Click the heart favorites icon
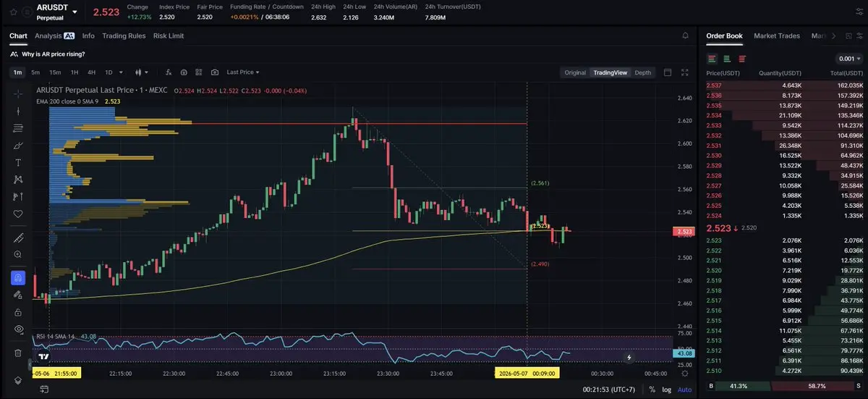 pyautogui.click(x=18, y=214)
